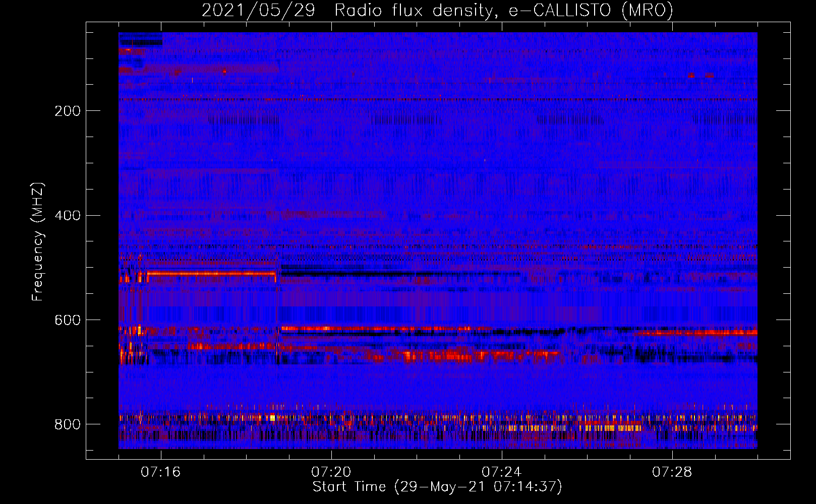Click the 400 frequency tick label
Viewport: 816px width, 504px height.
(x=68, y=216)
